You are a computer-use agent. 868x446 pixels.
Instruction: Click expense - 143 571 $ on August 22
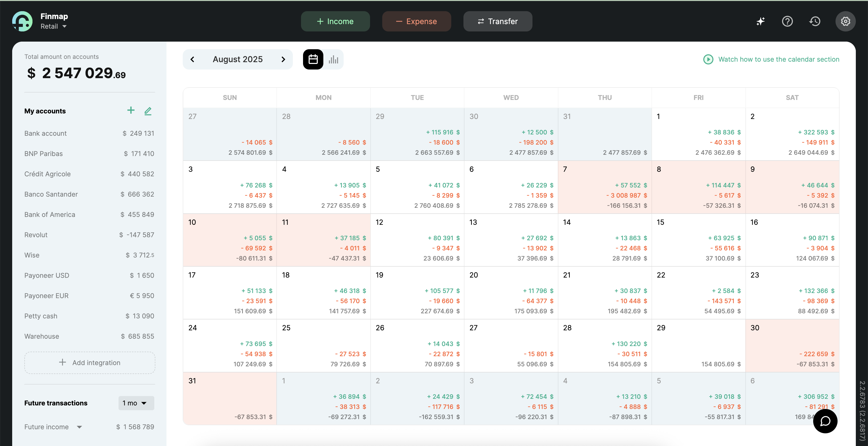click(724, 301)
